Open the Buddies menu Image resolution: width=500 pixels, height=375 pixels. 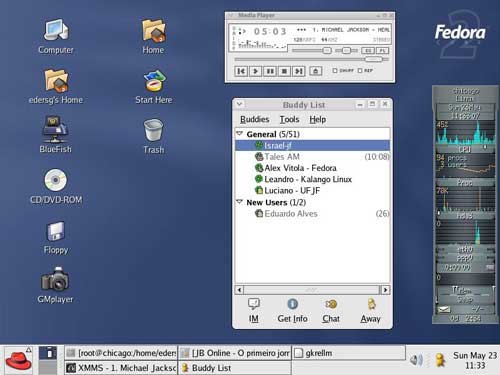pyautogui.click(x=255, y=119)
